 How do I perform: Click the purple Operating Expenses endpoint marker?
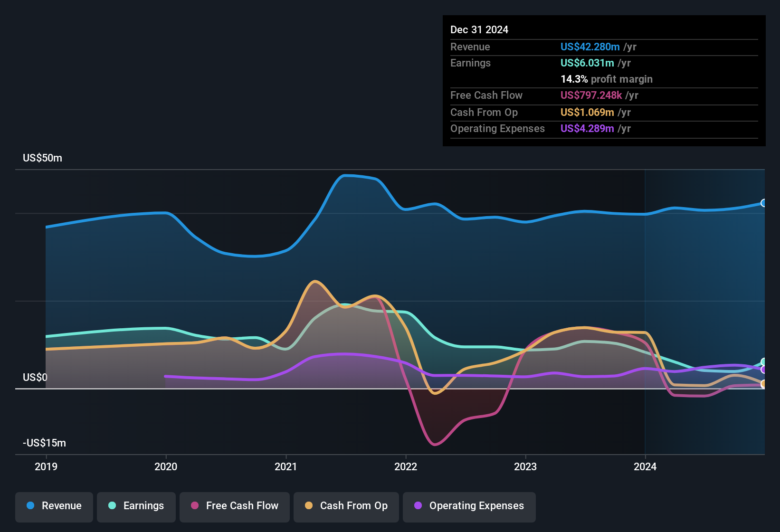[764, 370]
